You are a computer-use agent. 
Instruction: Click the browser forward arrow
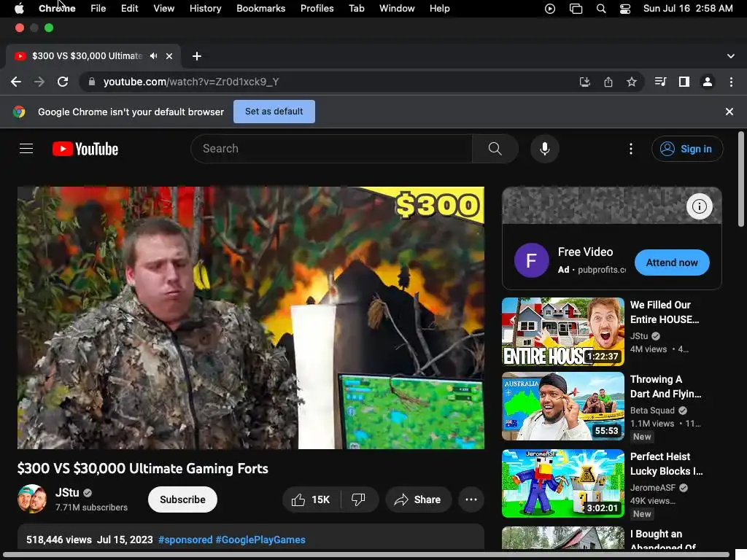click(39, 82)
